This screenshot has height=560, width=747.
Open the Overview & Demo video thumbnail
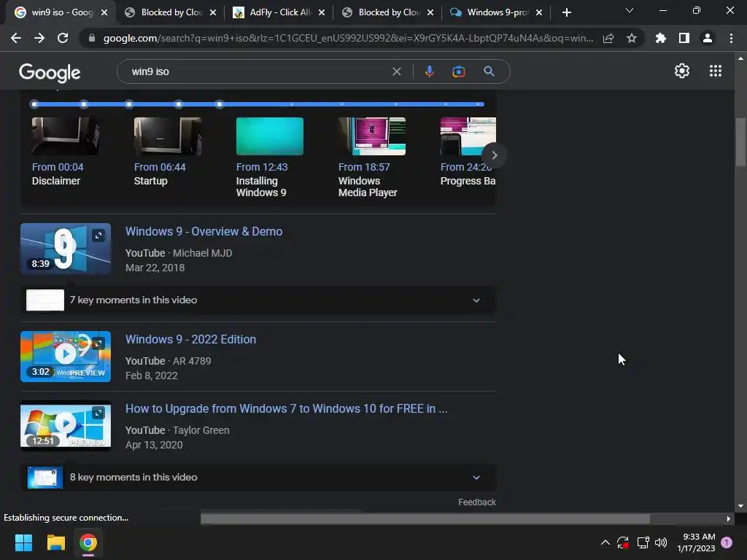pos(66,249)
